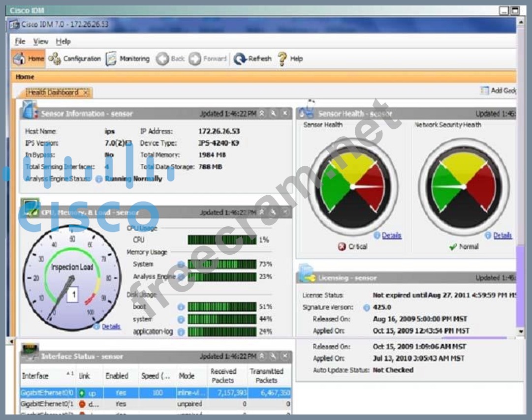Open the View menu
The image size is (532, 420).
point(40,41)
